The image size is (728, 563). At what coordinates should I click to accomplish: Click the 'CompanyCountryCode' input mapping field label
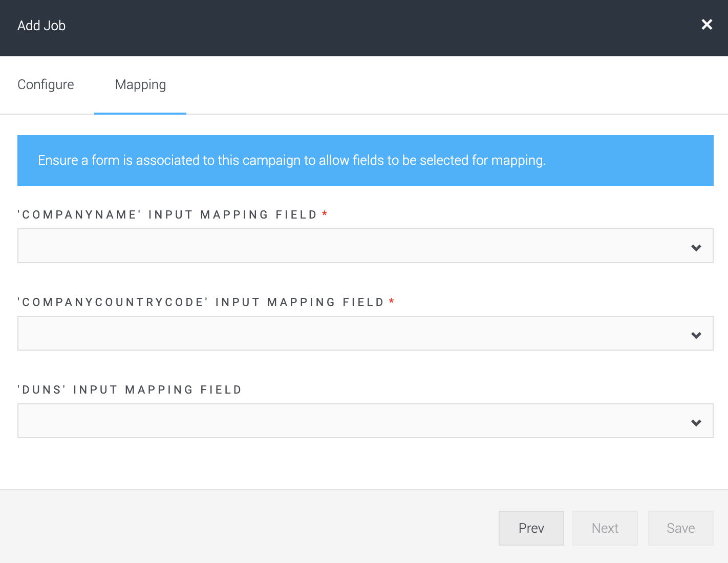pos(201,302)
